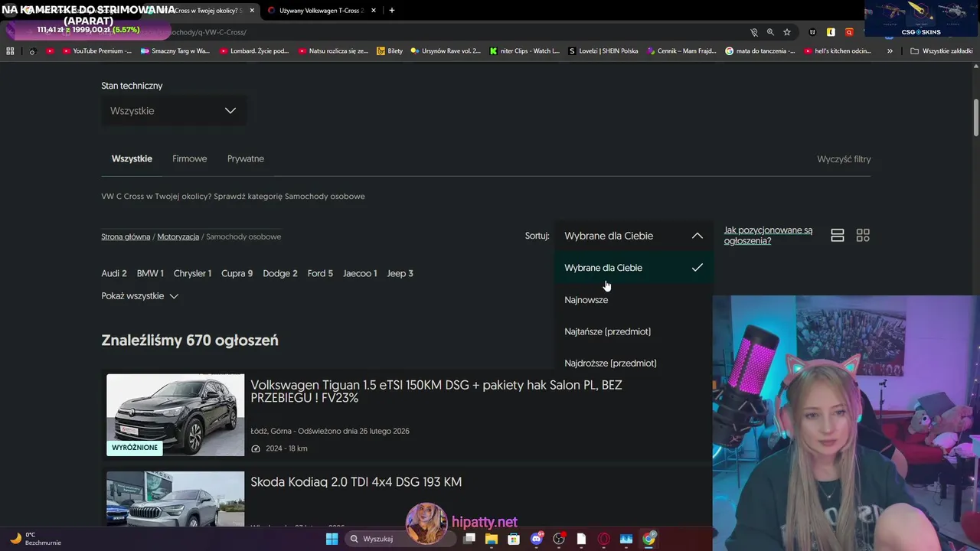Select the Wszystkie listings tab
The width and height of the screenshot is (980, 551).
pos(132,159)
